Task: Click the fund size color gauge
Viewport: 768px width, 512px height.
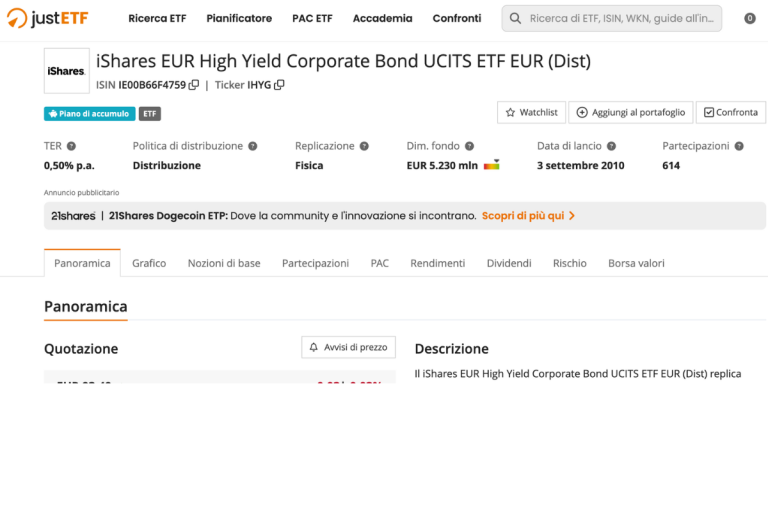Action: [x=491, y=165]
